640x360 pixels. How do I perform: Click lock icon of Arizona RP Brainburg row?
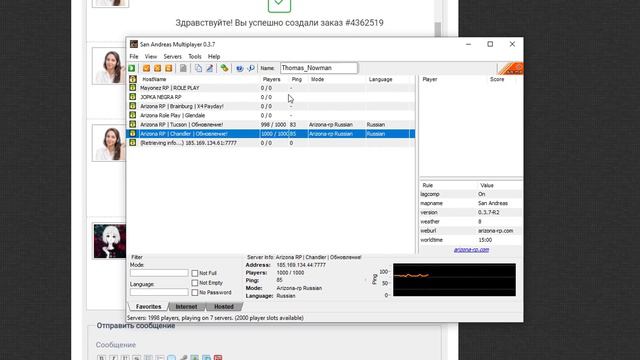coord(133,106)
